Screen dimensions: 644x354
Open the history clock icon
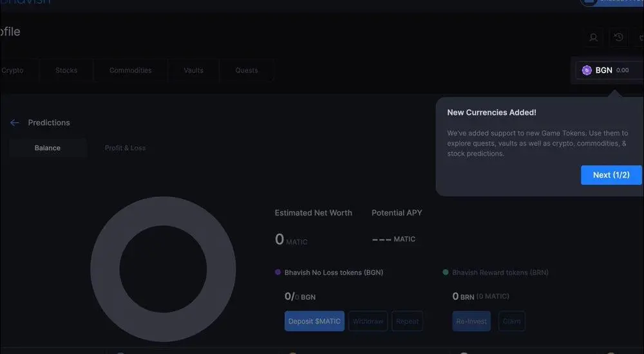(618, 37)
